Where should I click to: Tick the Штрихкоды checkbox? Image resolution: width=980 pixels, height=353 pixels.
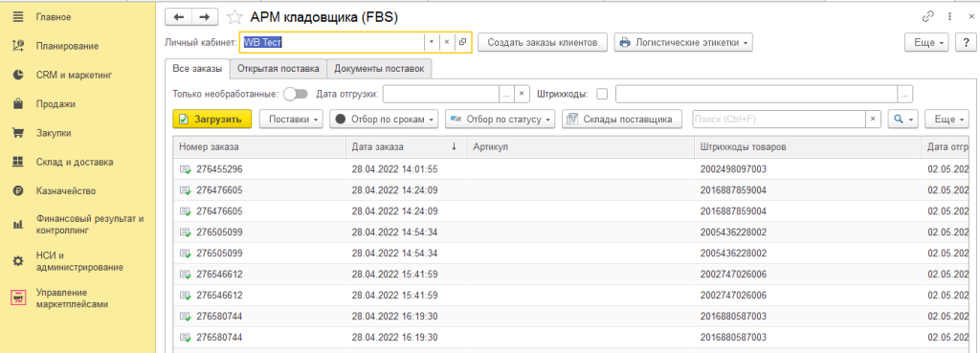coord(603,95)
